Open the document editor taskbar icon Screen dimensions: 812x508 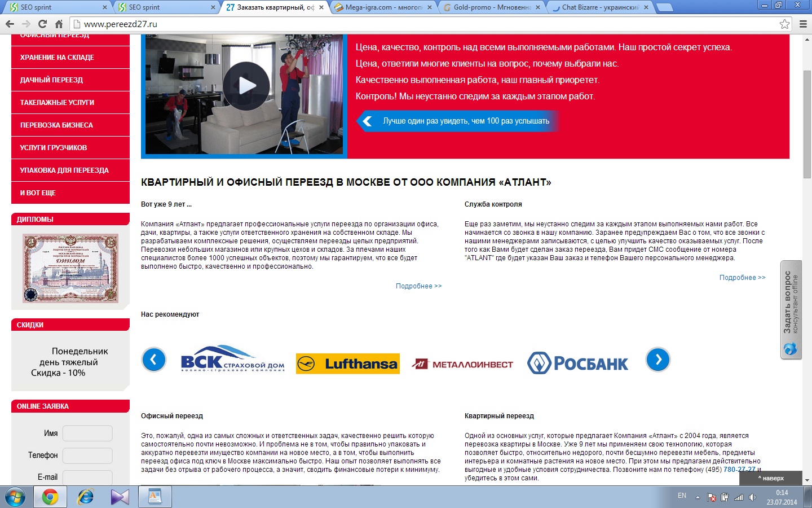[x=155, y=497]
